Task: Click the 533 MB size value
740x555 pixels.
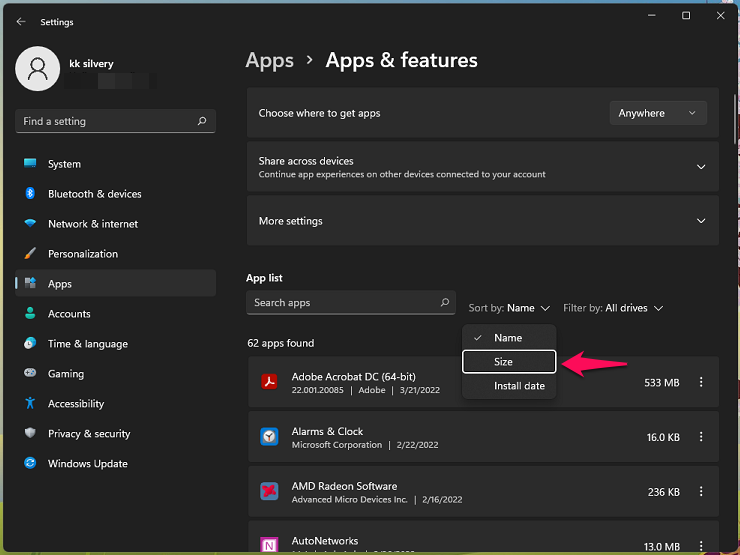Action: (662, 383)
